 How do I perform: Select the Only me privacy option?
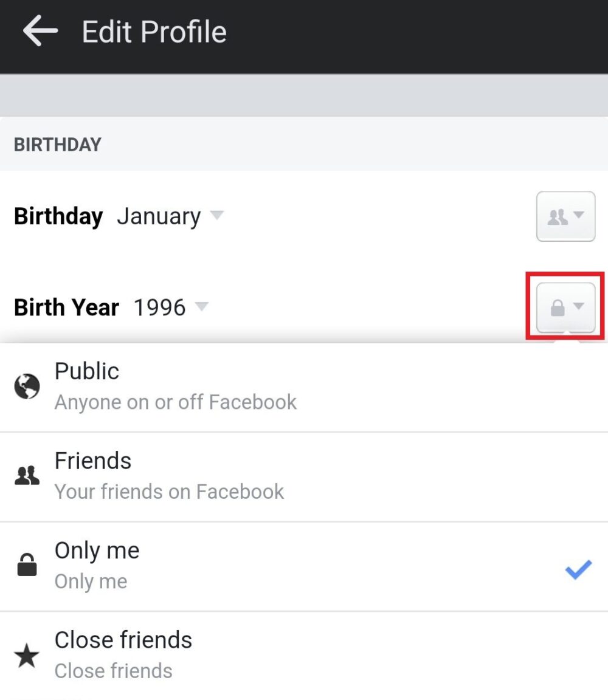click(97, 566)
